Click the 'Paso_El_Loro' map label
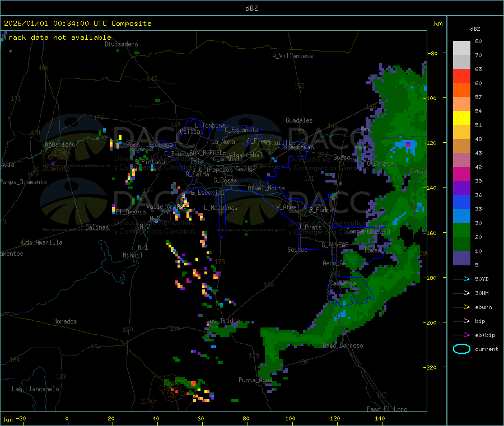The width and height of the screenshot is (504, 426). click(x=387, y=409)
